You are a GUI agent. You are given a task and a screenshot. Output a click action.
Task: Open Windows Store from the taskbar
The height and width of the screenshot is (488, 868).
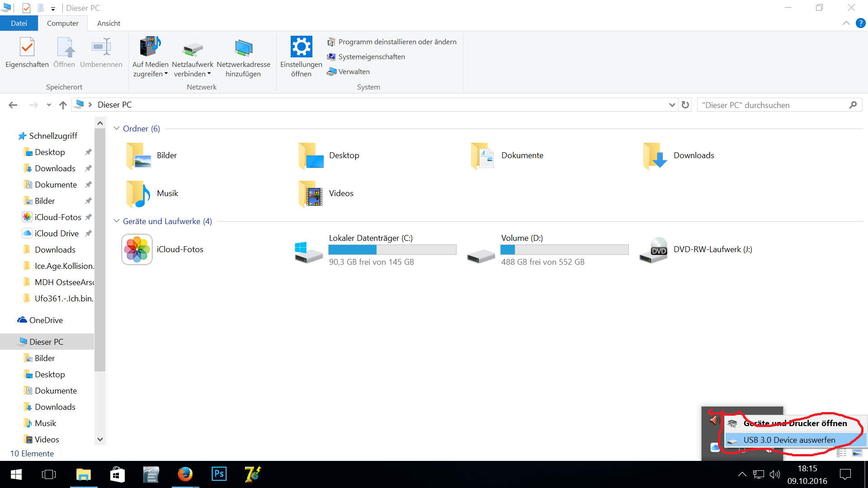pos(117,474)
